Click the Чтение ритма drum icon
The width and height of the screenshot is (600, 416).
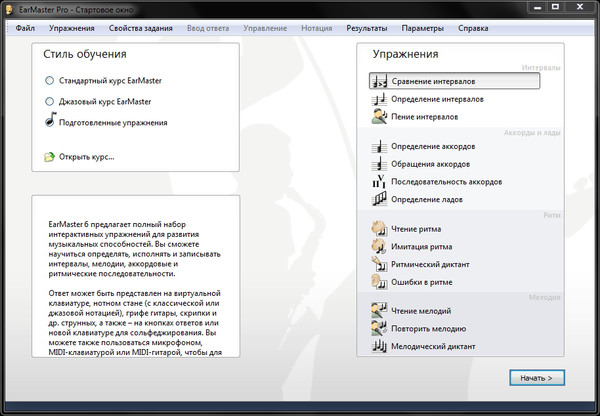coord(379,228)
